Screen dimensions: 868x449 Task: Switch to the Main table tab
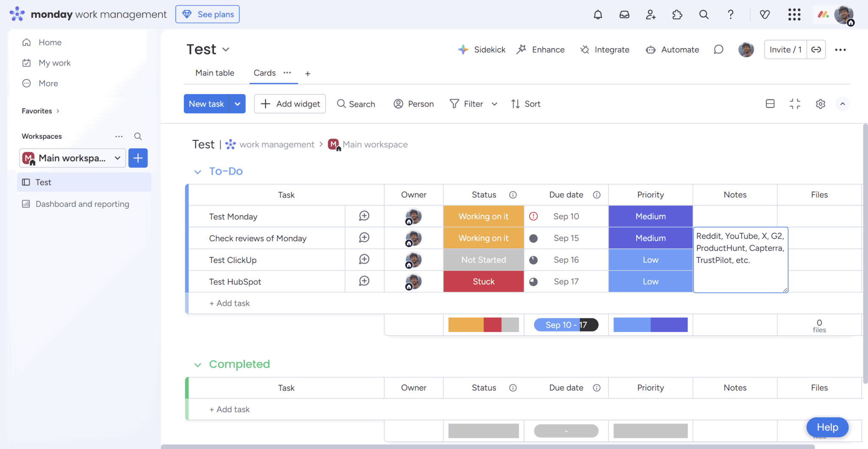(215, 73)
